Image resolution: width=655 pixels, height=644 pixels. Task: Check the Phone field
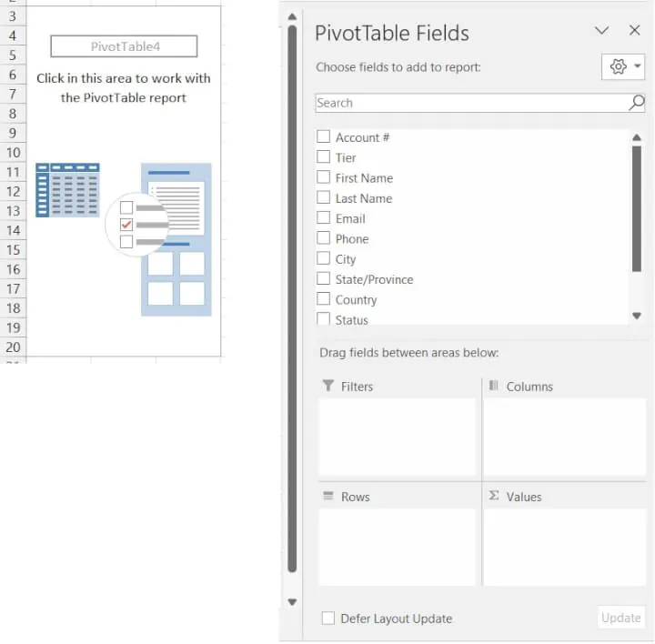323,238
